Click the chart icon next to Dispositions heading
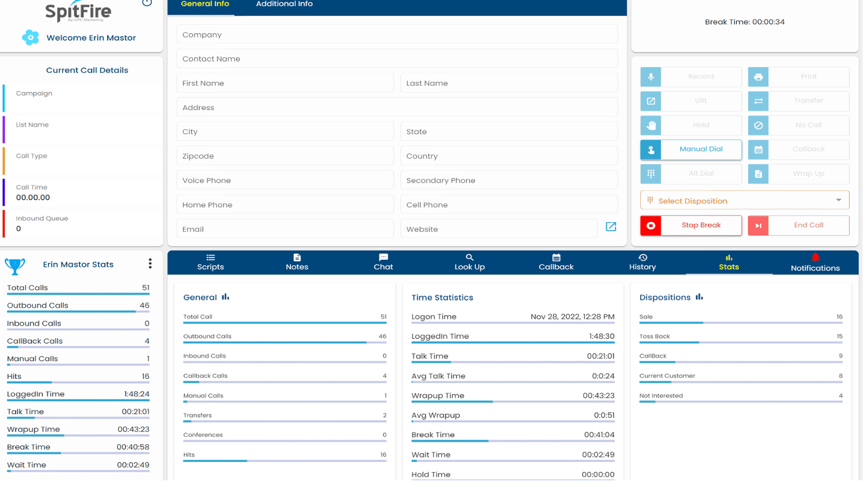868x496 pixels. [699, 297]
